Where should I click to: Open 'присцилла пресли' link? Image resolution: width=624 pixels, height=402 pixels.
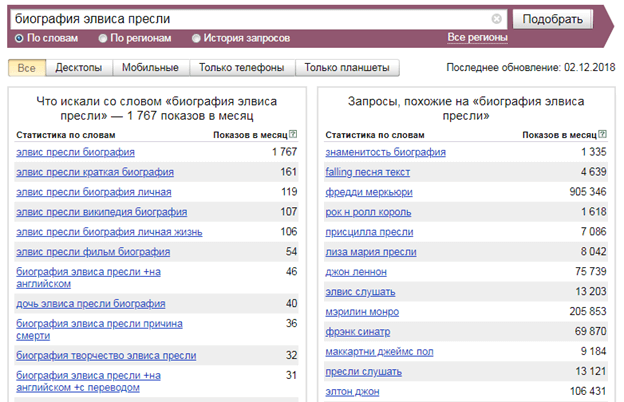(369, 232)
